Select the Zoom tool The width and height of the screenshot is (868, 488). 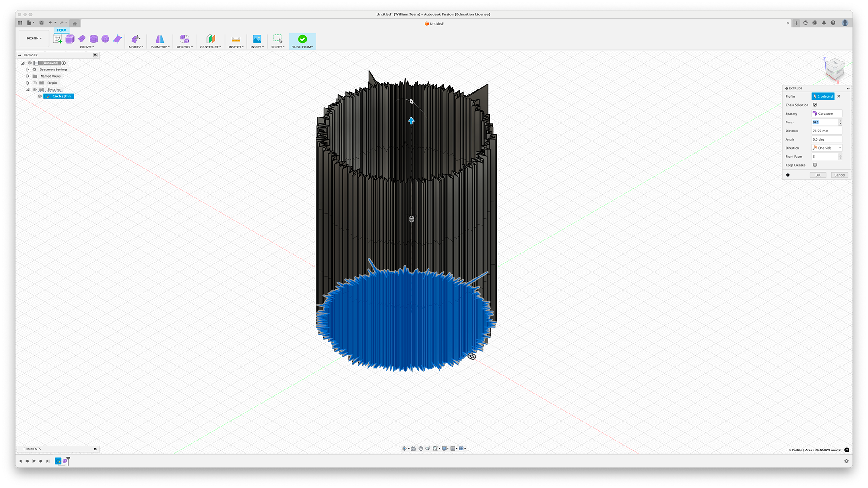[x=428, y=449]
